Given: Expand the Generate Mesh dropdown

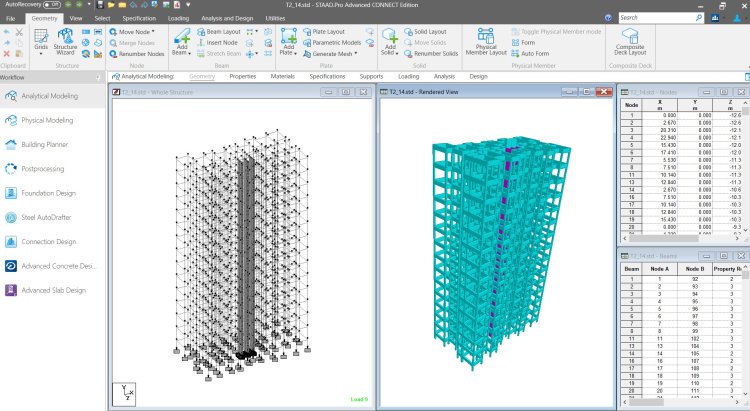Looking at the screenshot, I should (358, 55).
